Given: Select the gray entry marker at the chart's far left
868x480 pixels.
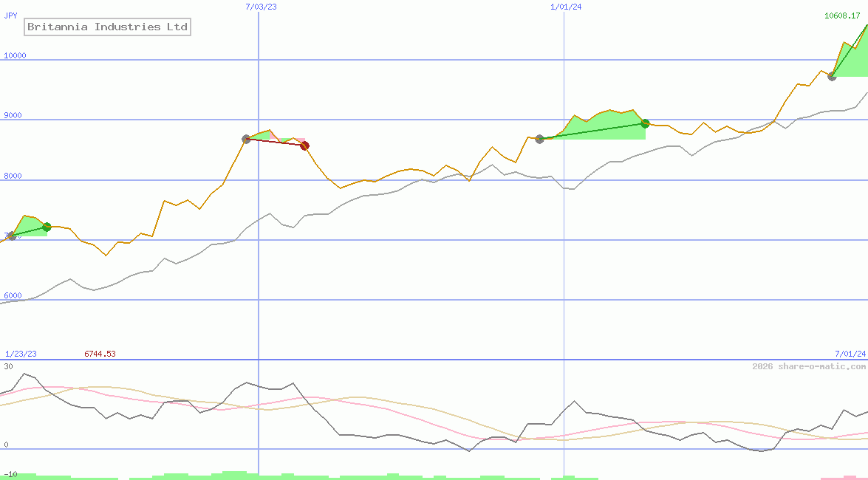Looking at the screenshot, I should click(x=10, y=236).
